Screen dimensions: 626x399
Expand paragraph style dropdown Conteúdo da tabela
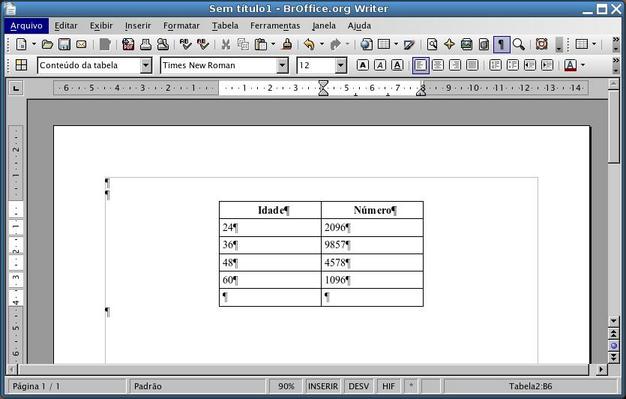point(146,65)
